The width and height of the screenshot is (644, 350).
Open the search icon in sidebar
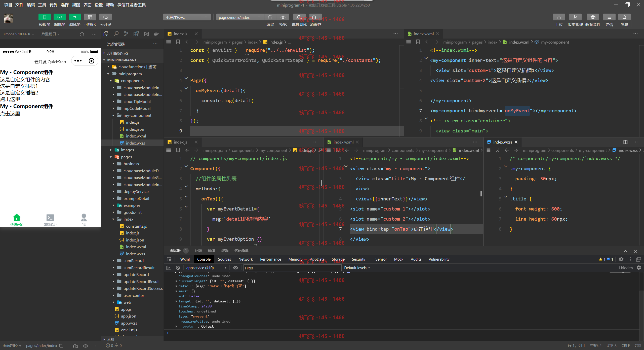(116, 34)
